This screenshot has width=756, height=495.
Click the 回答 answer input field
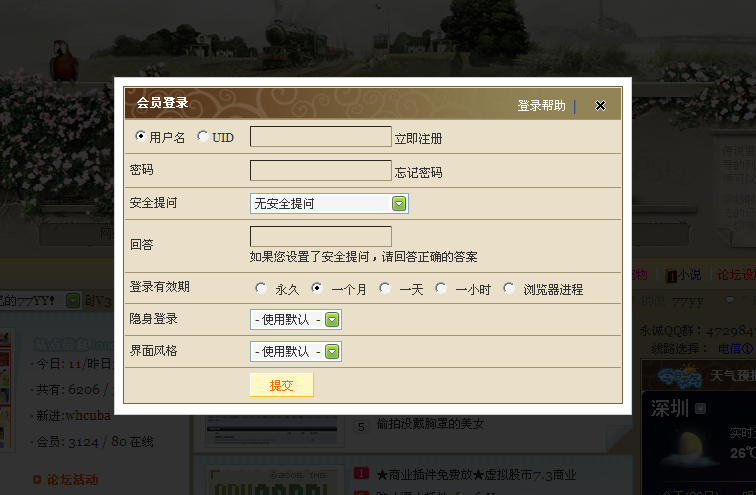pos(321,236)
